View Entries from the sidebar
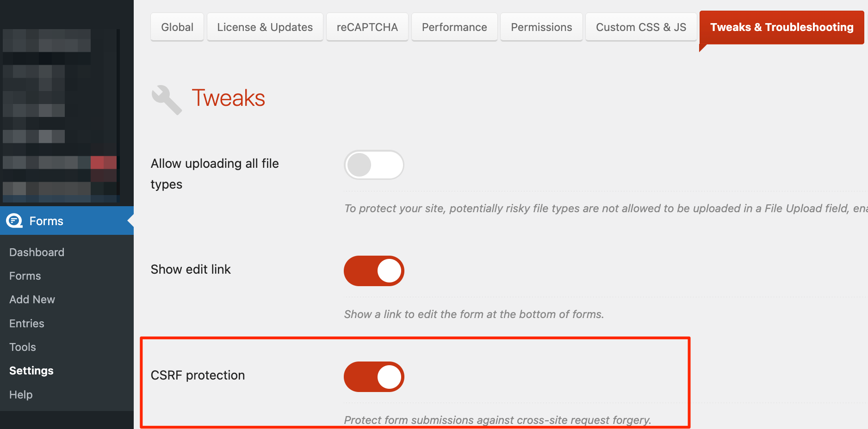This screenshot has width=868, height=429. coord(27,324)
